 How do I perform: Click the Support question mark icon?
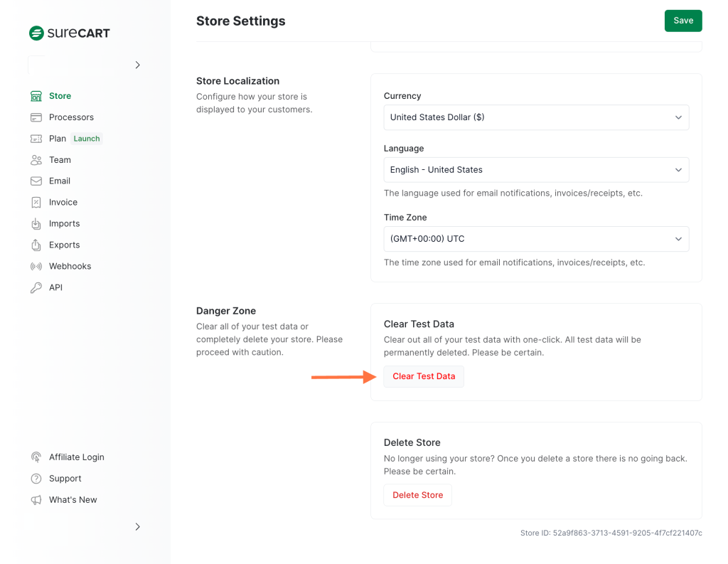(36, 478)
